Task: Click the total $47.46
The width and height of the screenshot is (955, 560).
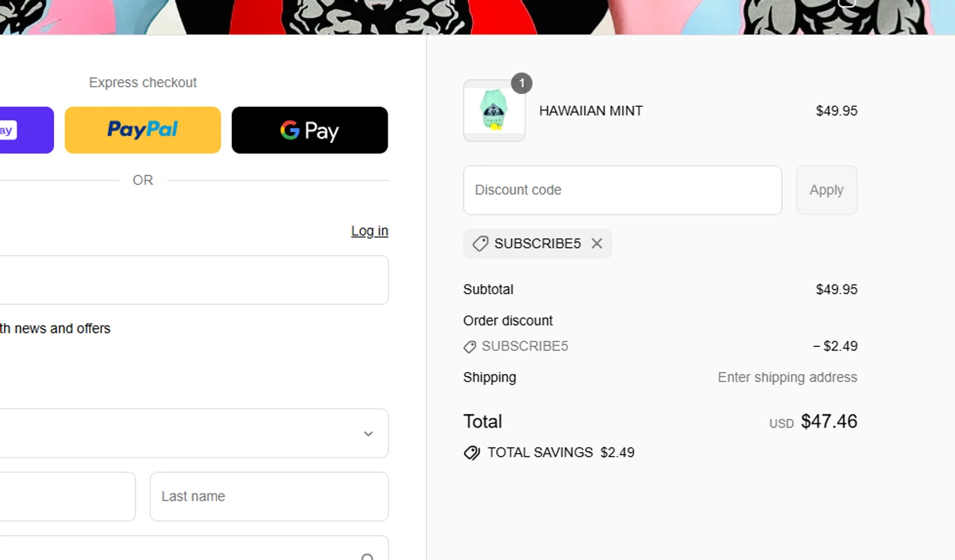Action: 829,421
